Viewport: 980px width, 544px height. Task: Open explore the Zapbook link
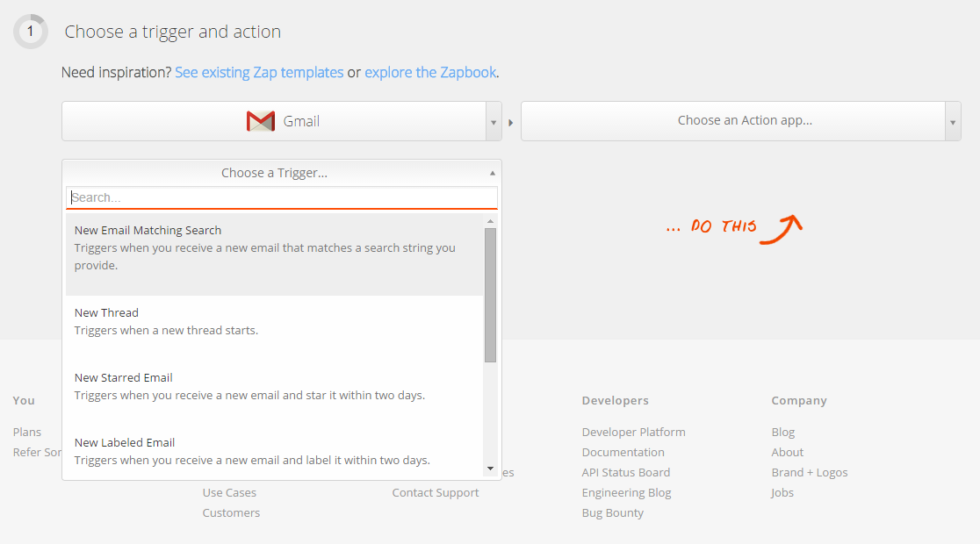pyautogui.click(x=430, y=73)
